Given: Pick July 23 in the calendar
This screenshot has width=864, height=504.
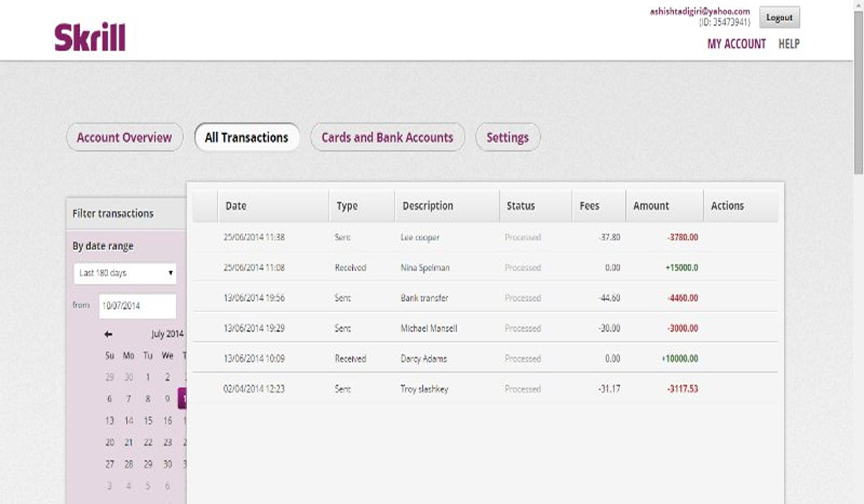Looking at the screenshot, I should coord(168,443).
